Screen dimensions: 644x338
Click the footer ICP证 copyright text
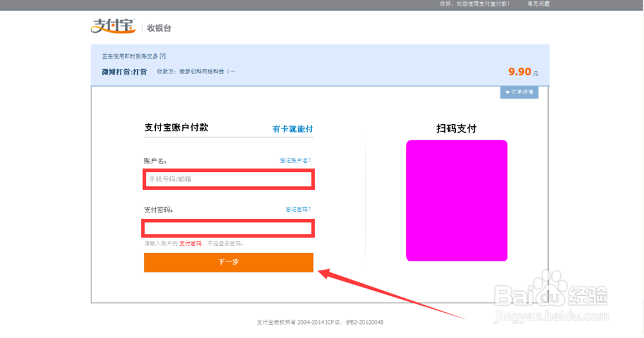(x=320, y=323)
